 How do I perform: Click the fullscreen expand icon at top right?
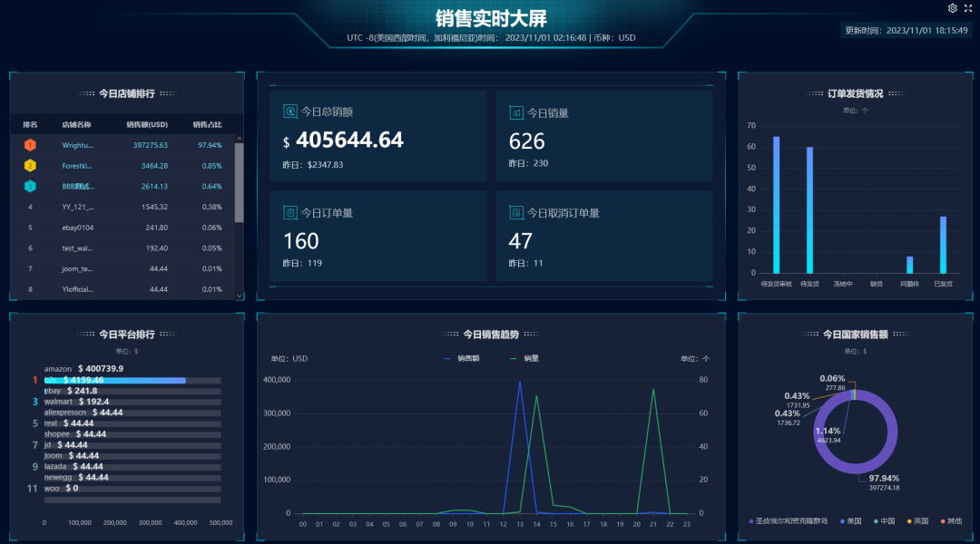pos(970,8)
